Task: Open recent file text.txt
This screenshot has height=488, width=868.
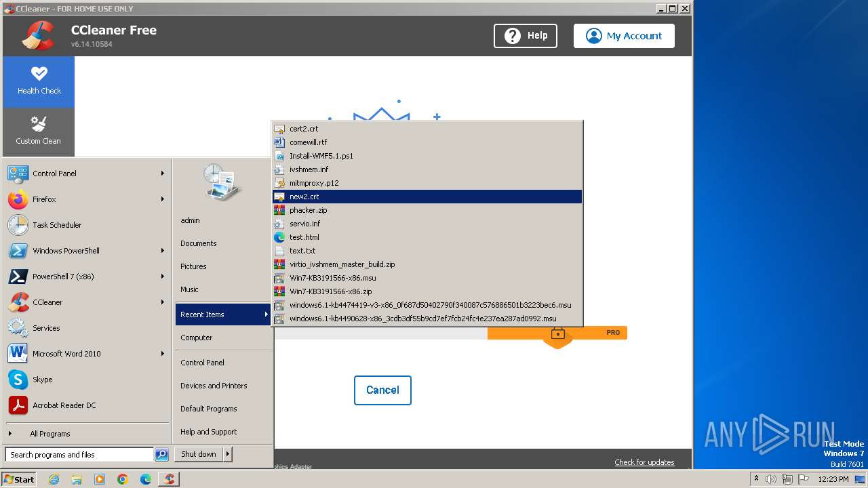Action: [427, 251]
